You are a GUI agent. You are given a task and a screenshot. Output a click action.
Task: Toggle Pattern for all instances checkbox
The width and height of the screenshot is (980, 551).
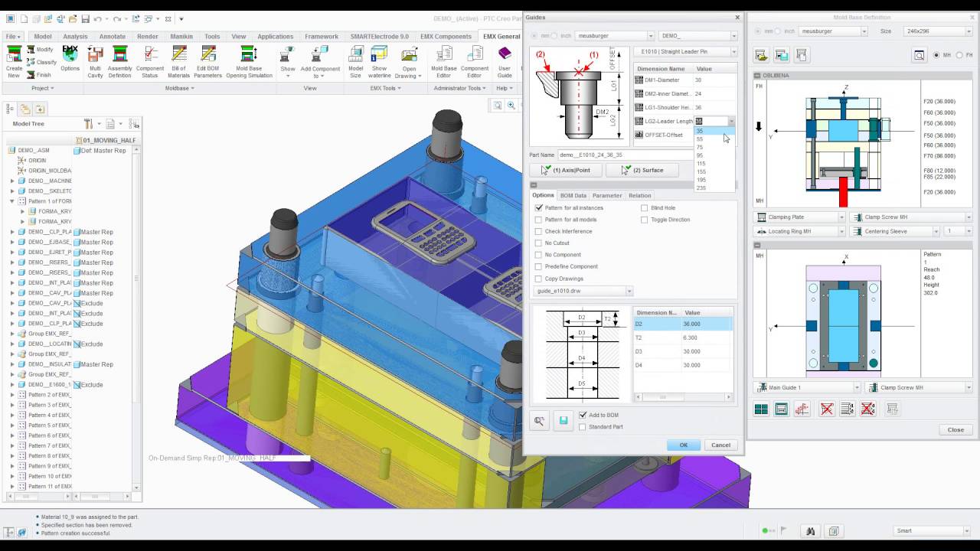[x=539, y=207]
